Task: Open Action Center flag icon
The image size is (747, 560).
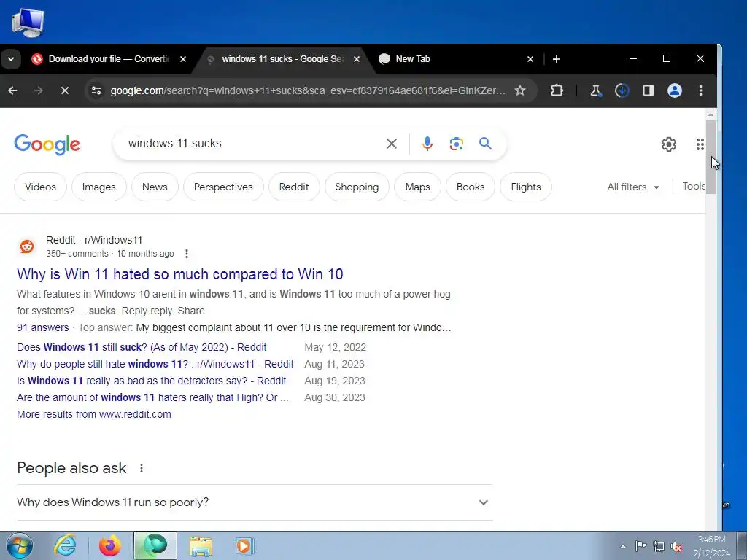Action: pyautogui.click(x=640, y=546)
